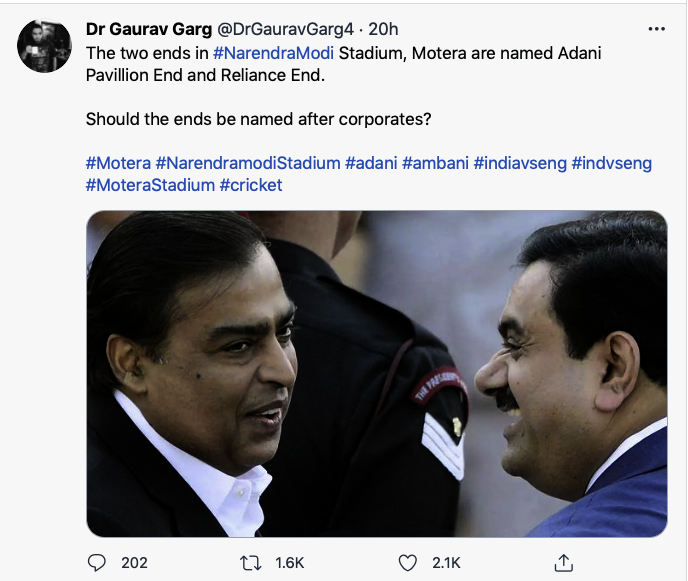Retweet this post using the retweet icon

[254, 562]
